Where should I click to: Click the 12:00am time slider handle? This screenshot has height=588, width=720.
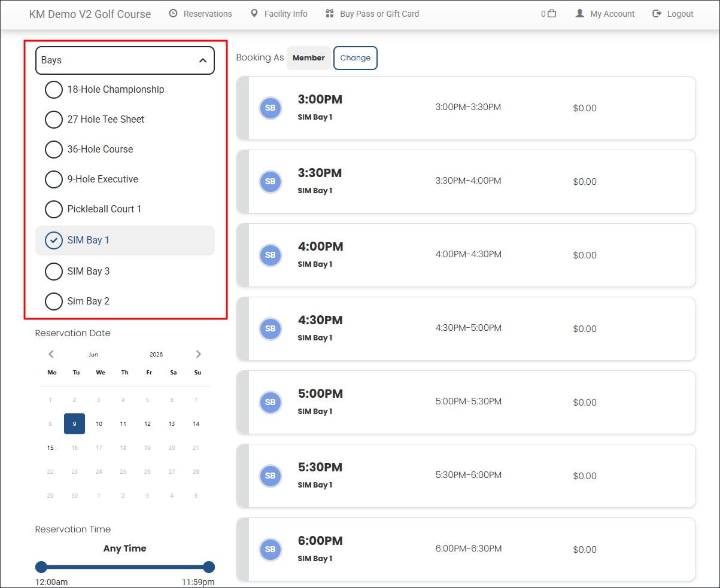pos(41,567)
